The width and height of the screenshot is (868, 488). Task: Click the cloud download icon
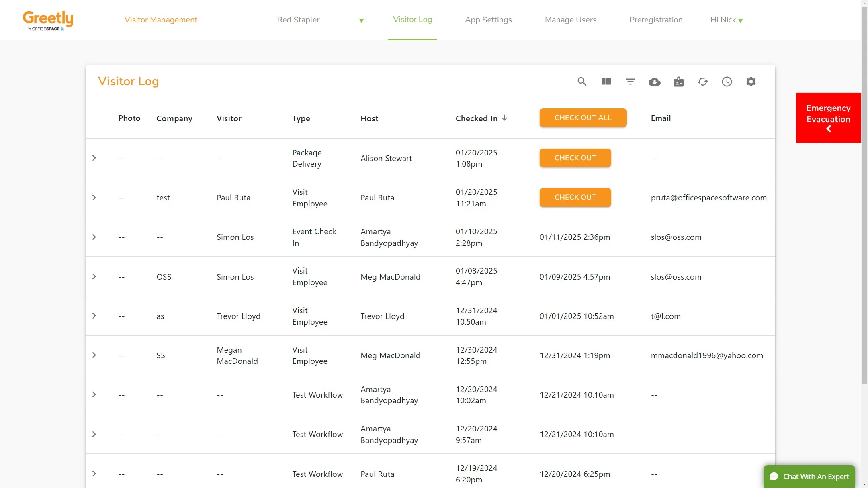point(655,82)
